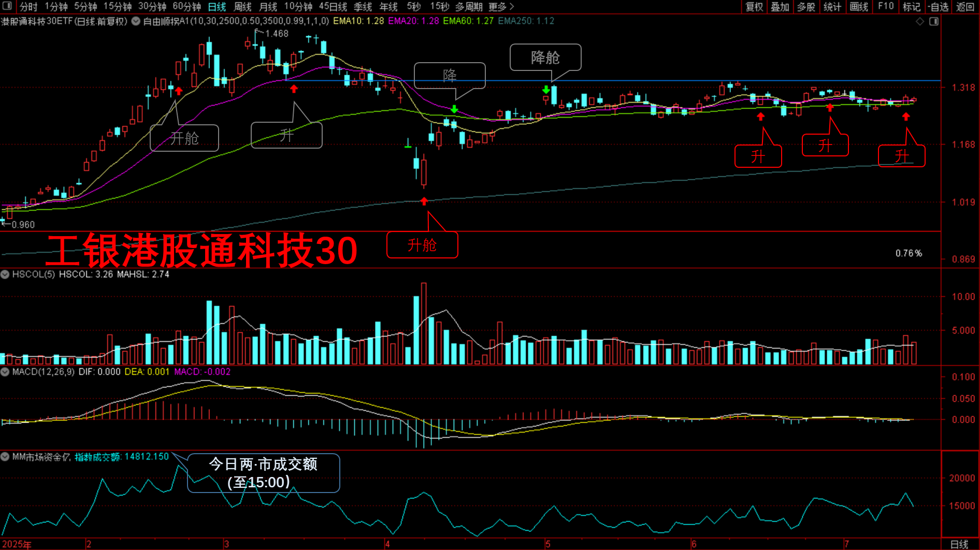Screen dimensions: 980x550
Task: Open HSCOL indicator dropdown circle
Action: (x=5, y=274)
